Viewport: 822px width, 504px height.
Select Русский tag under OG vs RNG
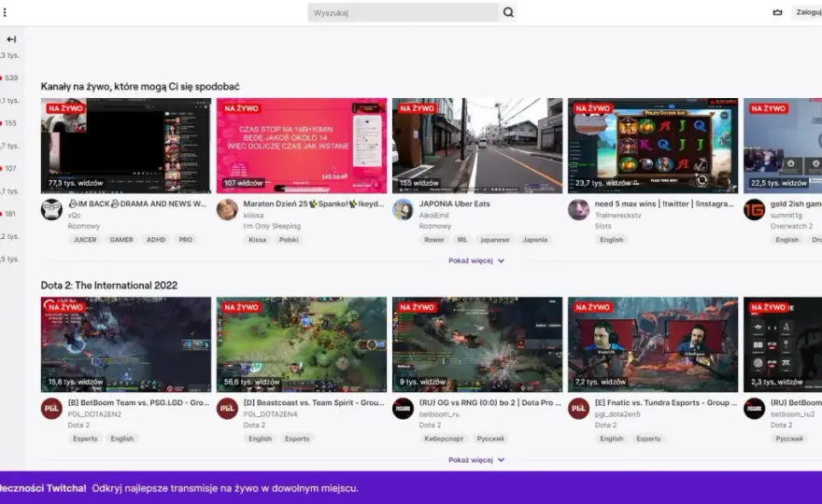(490, 439)
